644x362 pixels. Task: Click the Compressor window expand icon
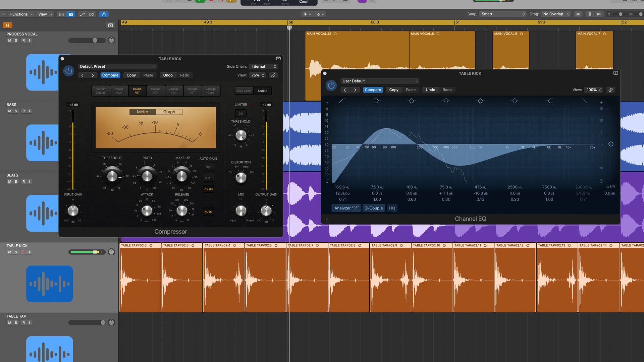click(x=278, y=59)
